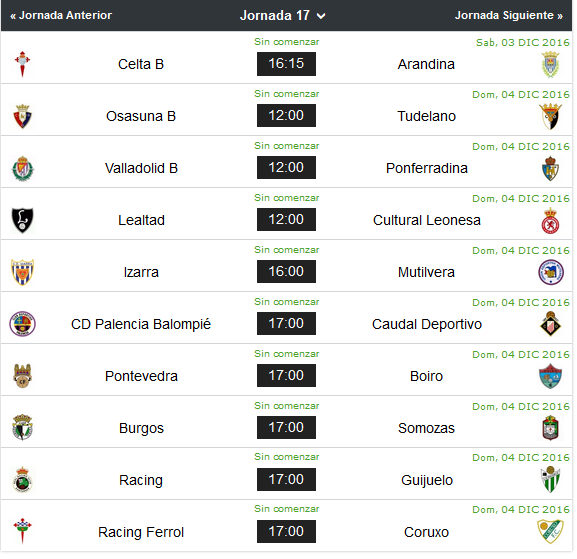
Task: Click the Ponferradina team name
Action: (x=426, y=168)
